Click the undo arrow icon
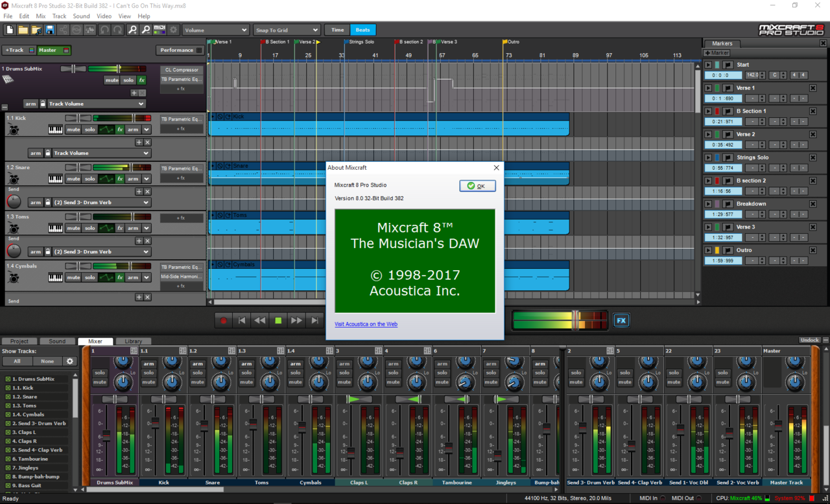This screenshot has width=830, height=504. coord(104,30)
